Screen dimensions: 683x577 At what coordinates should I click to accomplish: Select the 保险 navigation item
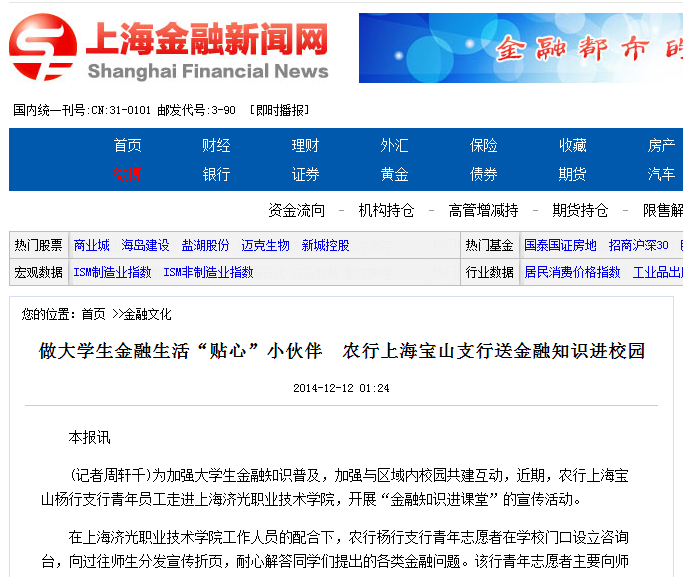pyautogui.click(x=483, y=146)
